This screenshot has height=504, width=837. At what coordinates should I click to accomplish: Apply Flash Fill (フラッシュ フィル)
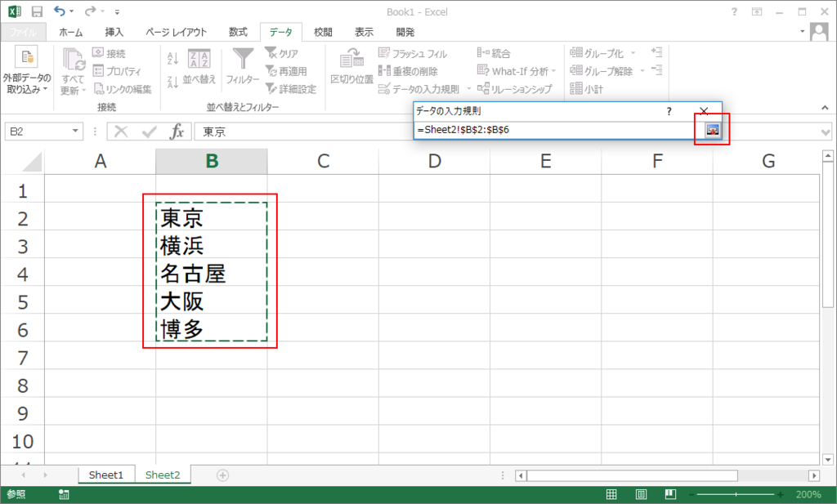[414, 51]
